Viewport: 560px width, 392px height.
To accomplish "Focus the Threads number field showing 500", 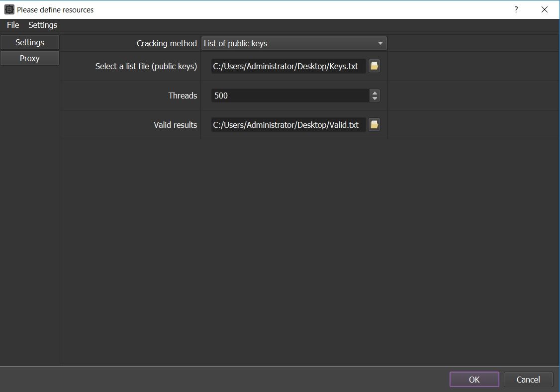I will click(x=290, y=96).
